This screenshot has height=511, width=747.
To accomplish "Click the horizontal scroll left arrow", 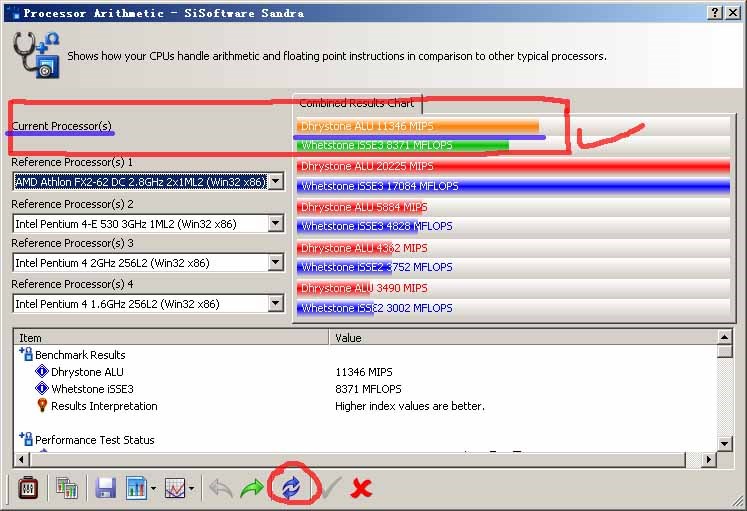I will [x=21, y=460].
